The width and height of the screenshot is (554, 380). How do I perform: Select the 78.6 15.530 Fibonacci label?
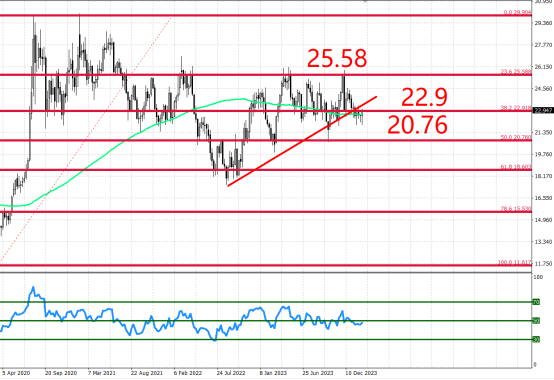point(516,209)
